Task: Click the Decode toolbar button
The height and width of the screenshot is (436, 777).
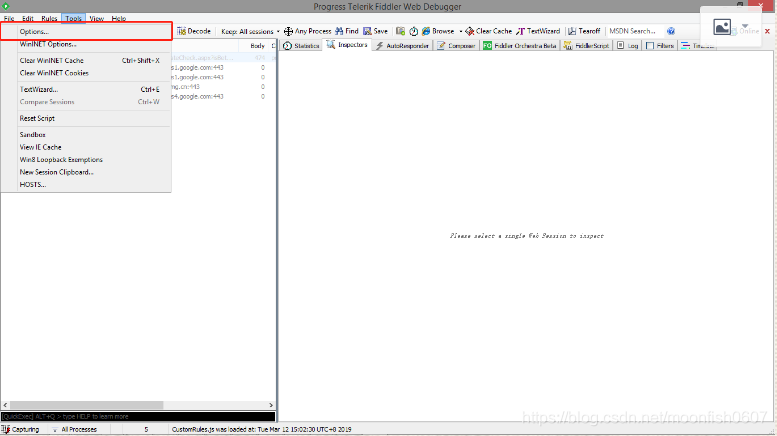Action: 194,31
